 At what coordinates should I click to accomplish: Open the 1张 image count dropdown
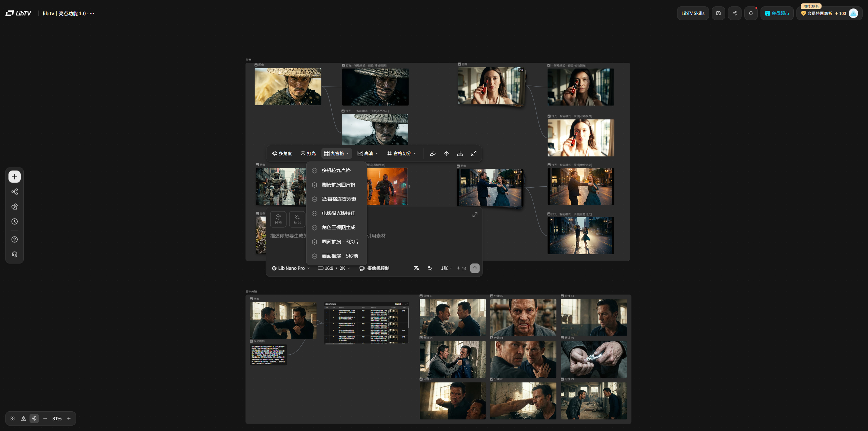click(x=446, y=268)
